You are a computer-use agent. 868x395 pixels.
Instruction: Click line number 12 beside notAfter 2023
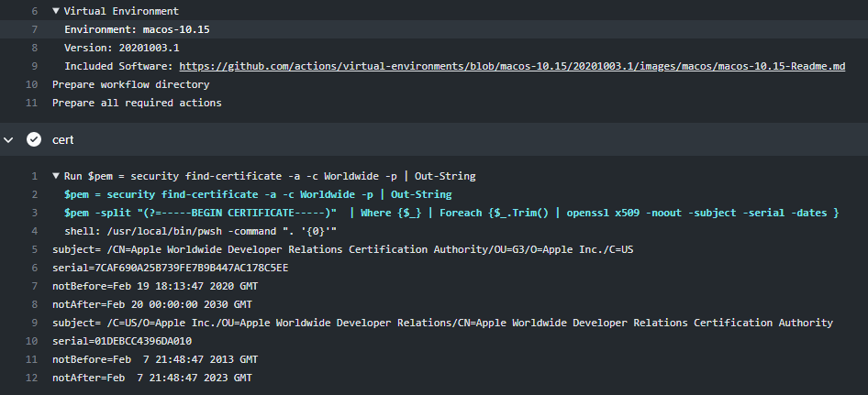coord(31,378)
